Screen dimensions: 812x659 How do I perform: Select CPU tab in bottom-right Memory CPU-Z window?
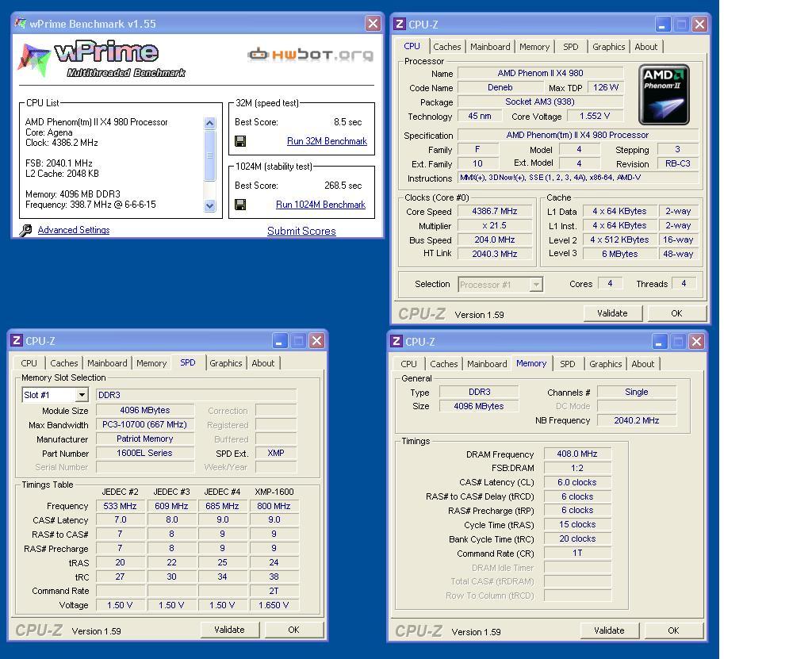[x=408, y=364]
